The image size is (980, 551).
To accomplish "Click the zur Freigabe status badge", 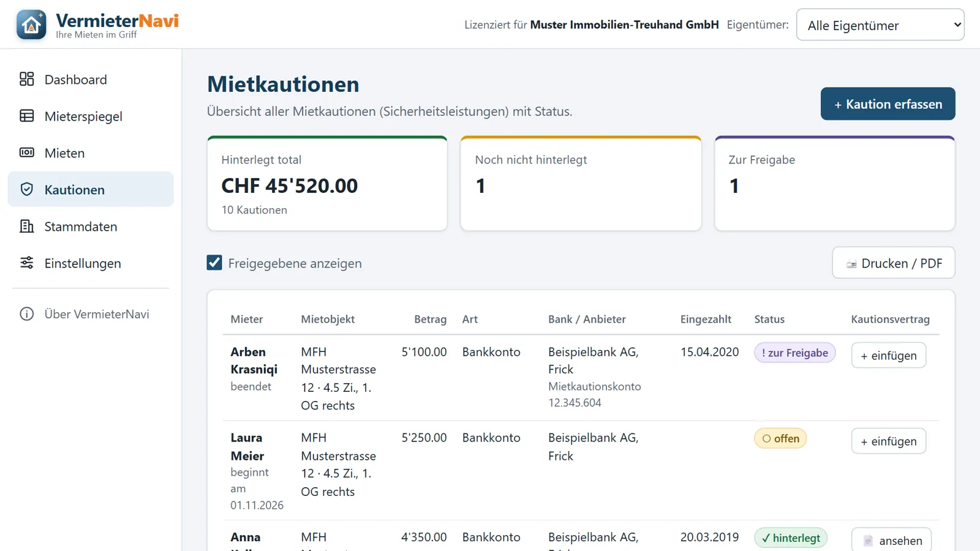I will click(x=794, y=353).
